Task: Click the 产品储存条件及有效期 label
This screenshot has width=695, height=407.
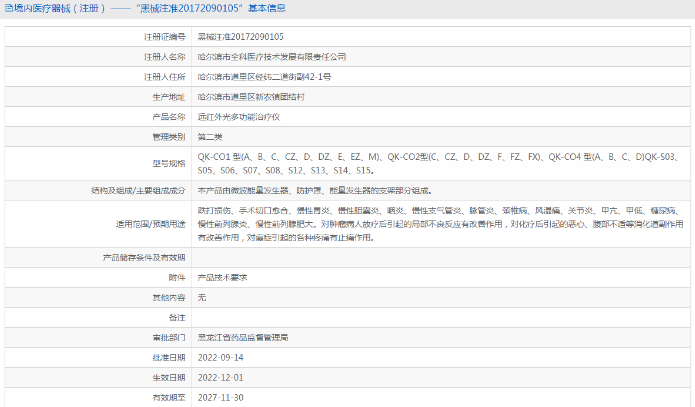Action: 144,258
